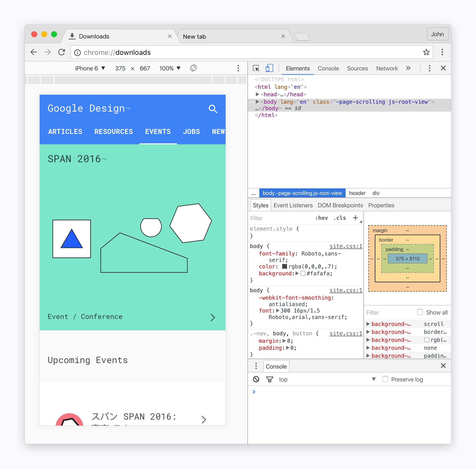Close the New tab tab
This screenshot has height=469, width=476.
tap(283, 36)
